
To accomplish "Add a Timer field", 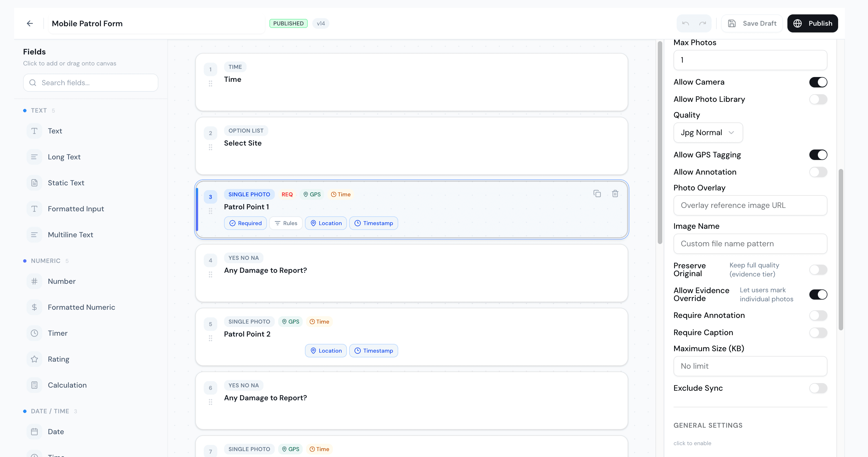I will point(90,333).
